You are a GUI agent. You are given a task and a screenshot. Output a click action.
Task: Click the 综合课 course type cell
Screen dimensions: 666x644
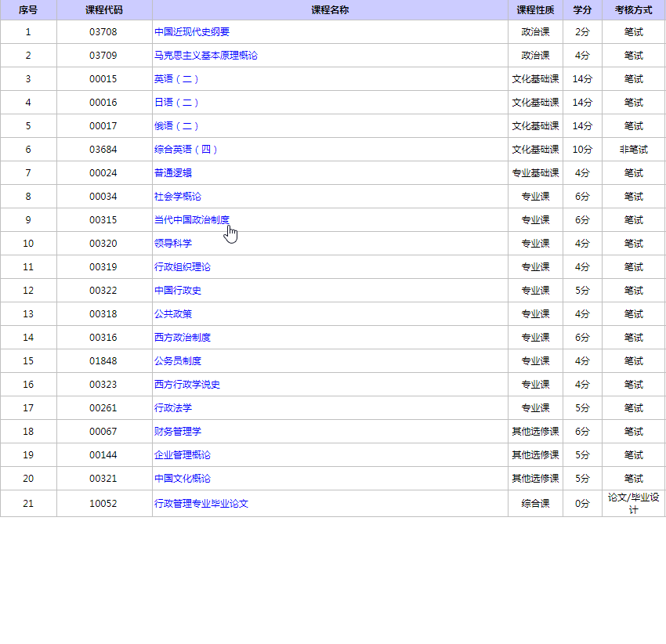535,504
